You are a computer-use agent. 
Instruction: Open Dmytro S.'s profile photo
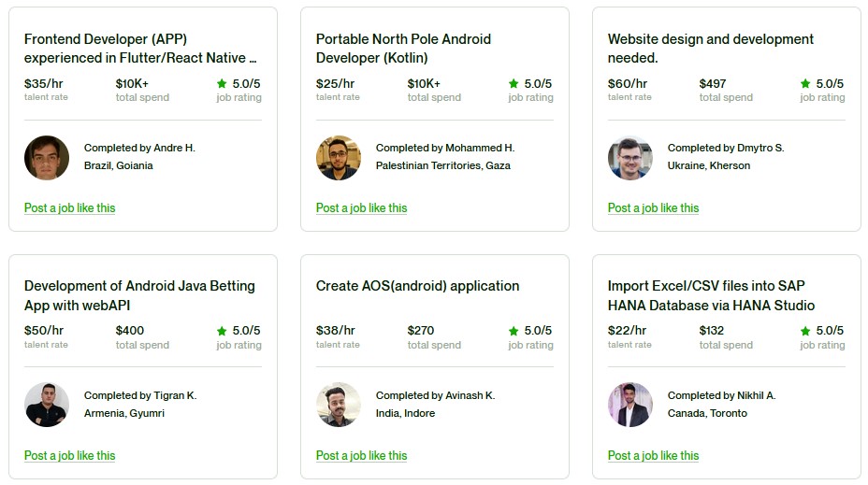[x=630, y=158]
